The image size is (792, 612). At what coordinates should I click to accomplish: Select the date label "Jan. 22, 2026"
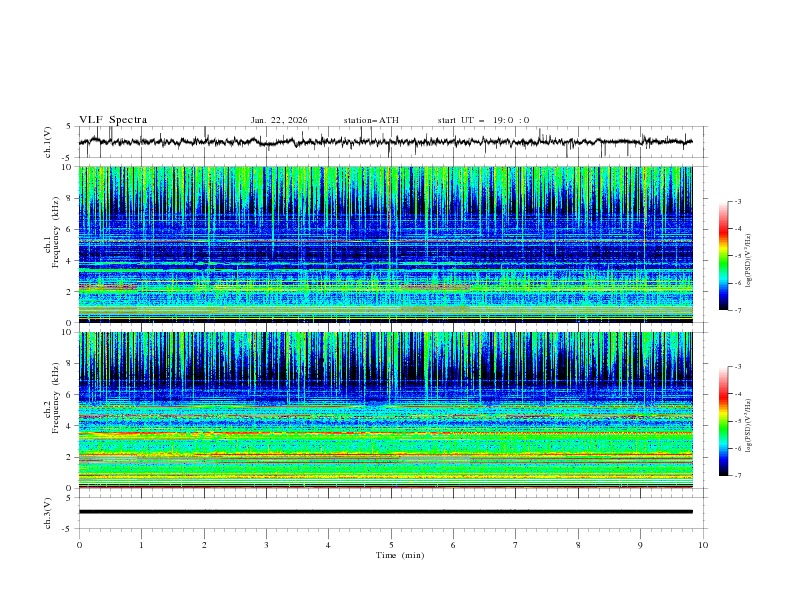[x=279, y=120]
